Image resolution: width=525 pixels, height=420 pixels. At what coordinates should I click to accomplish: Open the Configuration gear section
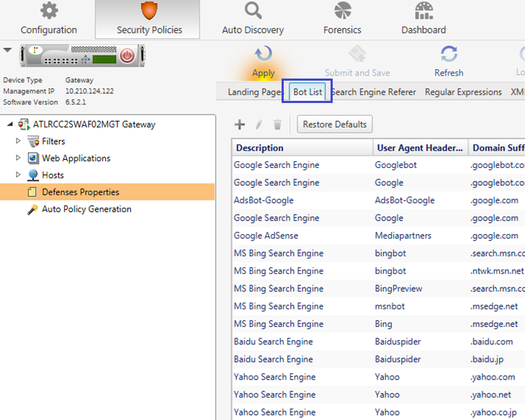pos(49,19)
